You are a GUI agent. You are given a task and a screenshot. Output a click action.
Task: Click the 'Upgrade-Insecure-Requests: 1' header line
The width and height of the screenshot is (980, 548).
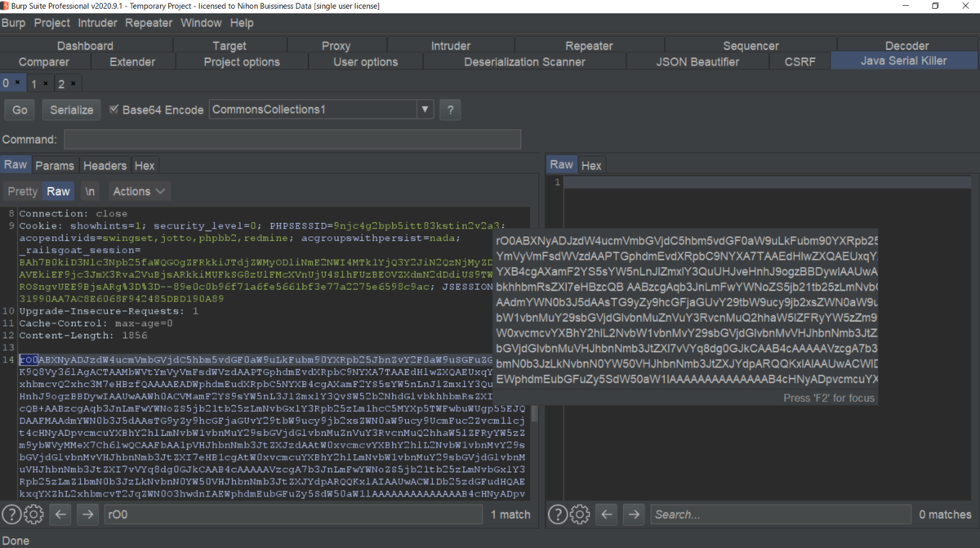click(109, 311)
